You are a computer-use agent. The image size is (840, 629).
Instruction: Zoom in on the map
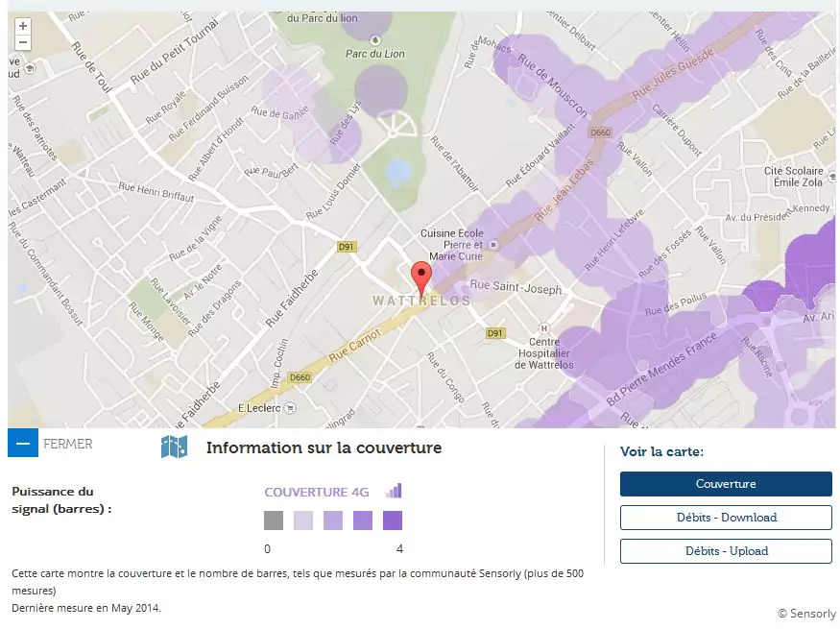(x=23, y=26)
